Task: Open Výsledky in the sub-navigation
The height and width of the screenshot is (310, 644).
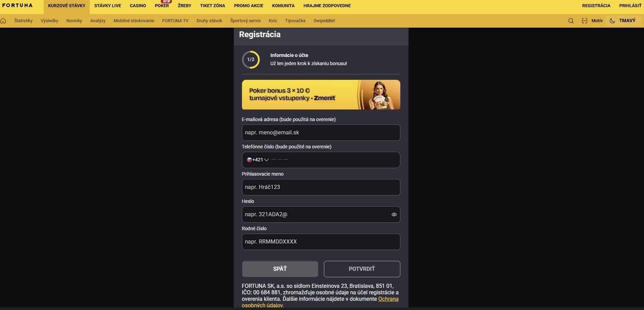Action: pyautogui.click(x=49, y=21)
